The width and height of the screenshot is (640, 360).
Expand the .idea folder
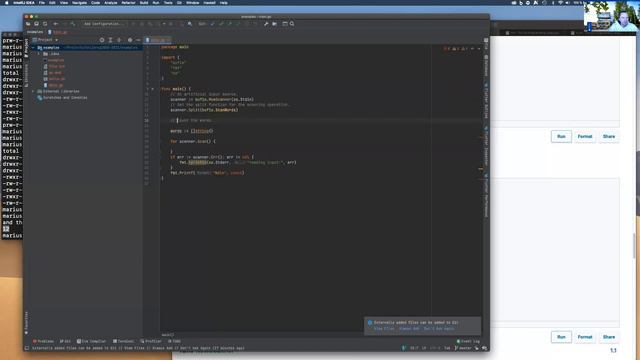39,54
